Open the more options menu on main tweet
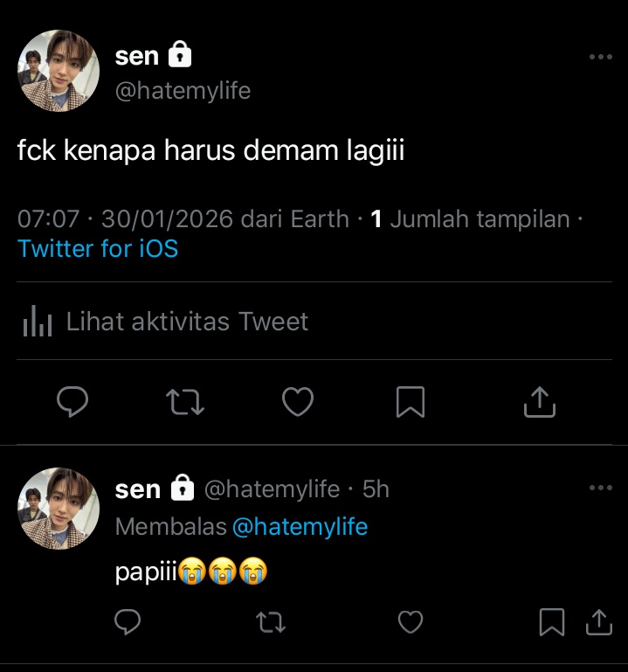Image resolution: width=628 pixels, height=672 pixels. [601, 57]
